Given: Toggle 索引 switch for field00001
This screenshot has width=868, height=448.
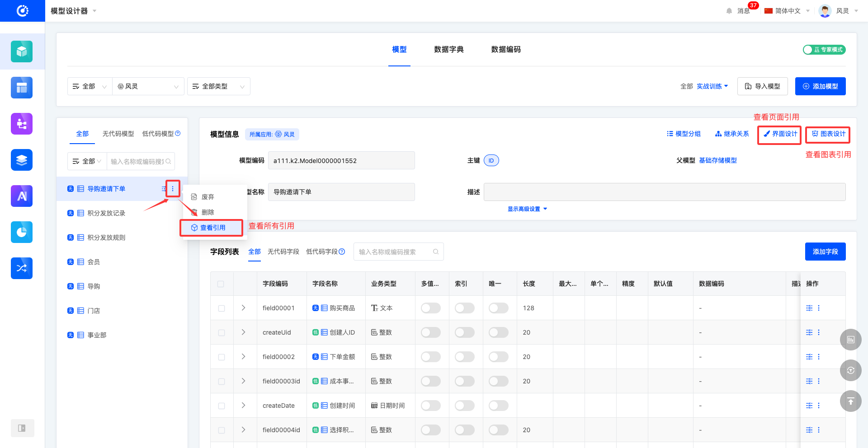Looking at the screenshot, I should coord(465,308).
